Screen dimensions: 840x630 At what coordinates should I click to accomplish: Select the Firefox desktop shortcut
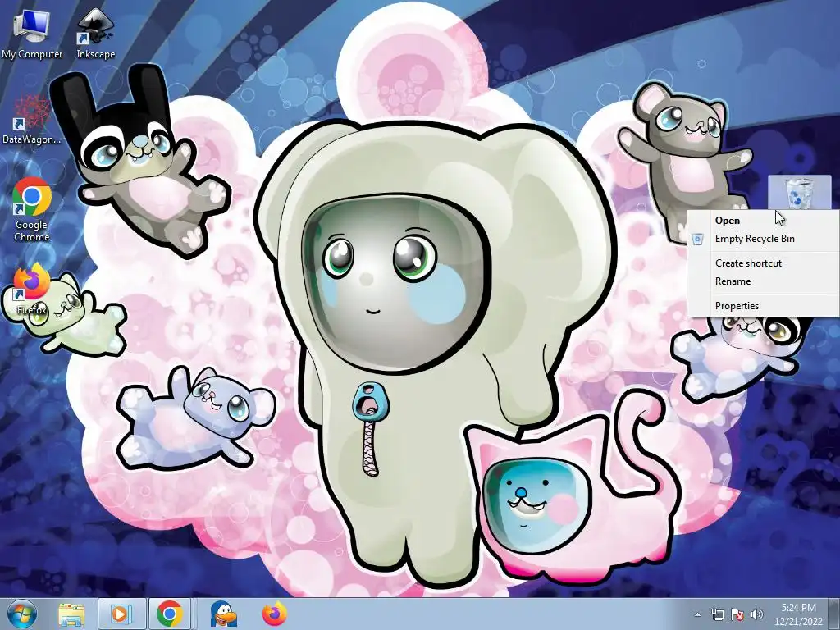32,288
